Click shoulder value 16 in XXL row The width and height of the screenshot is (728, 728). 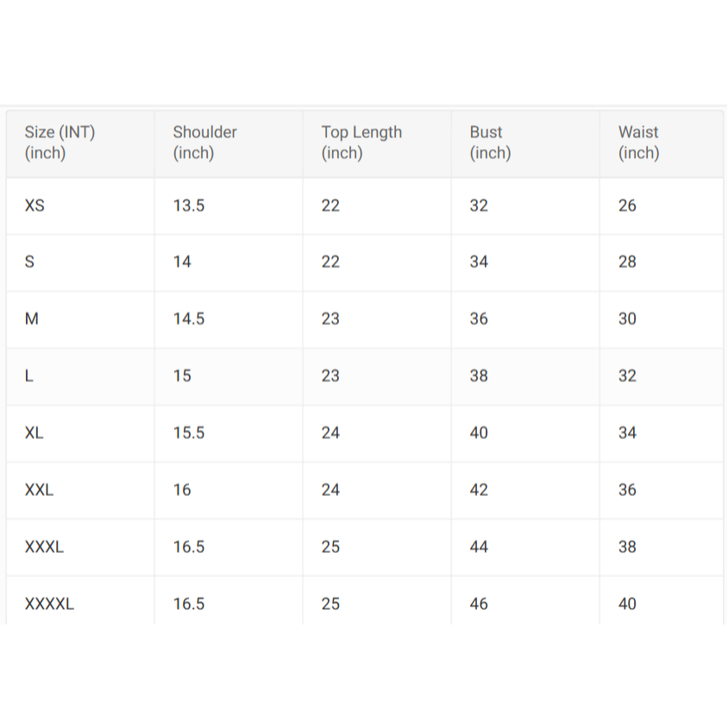coord(182,490)
